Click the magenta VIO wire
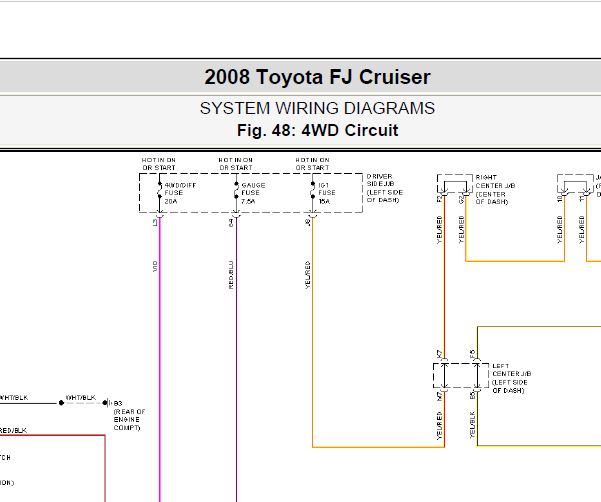This screenshot has width=601, height=502. (159, 360)
